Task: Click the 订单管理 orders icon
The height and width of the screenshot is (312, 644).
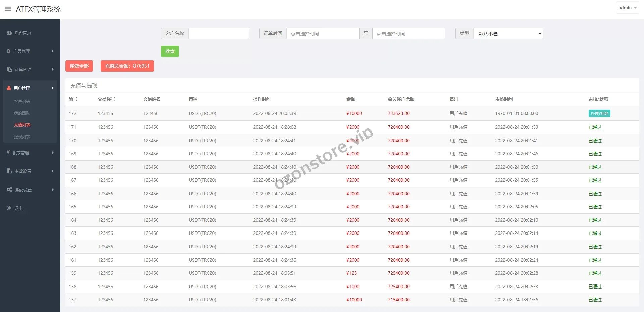Action: coord(8,69)
